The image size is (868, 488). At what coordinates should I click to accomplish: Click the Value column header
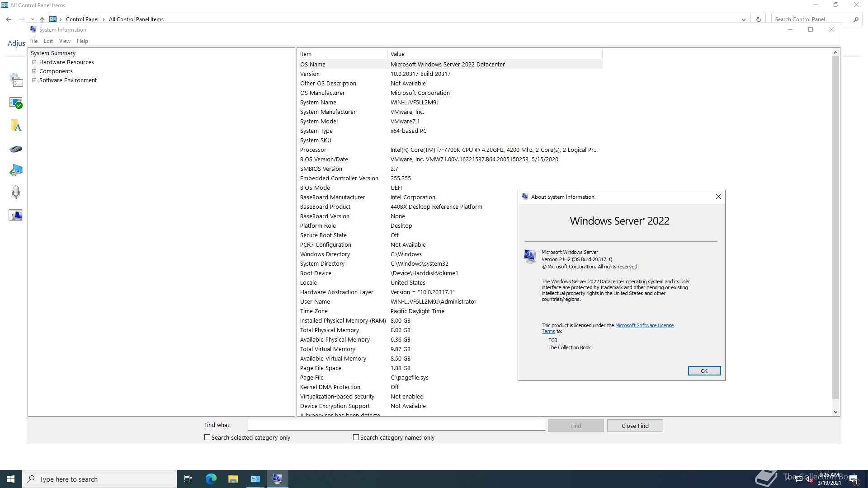click(495, 54)
